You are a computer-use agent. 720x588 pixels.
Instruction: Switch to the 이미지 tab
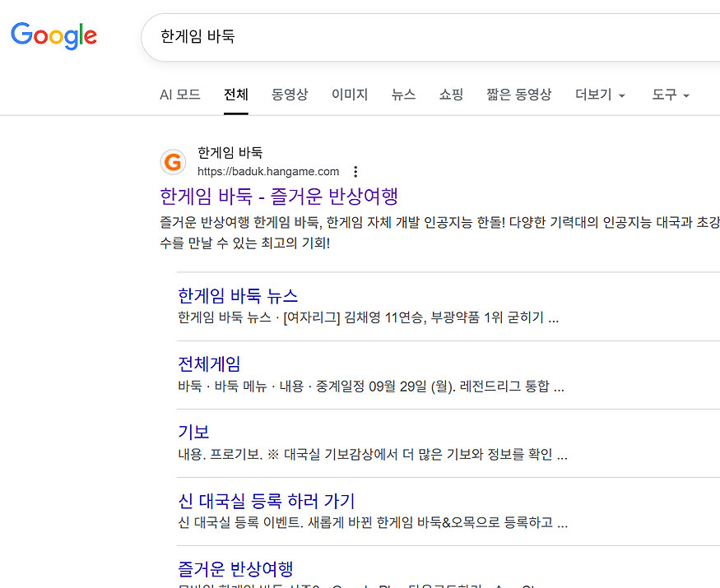click(350, 95)
